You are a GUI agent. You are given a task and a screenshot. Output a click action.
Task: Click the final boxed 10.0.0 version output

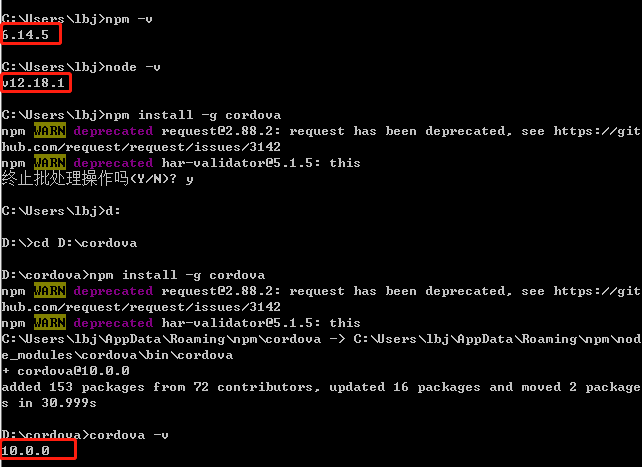[26, 451]
